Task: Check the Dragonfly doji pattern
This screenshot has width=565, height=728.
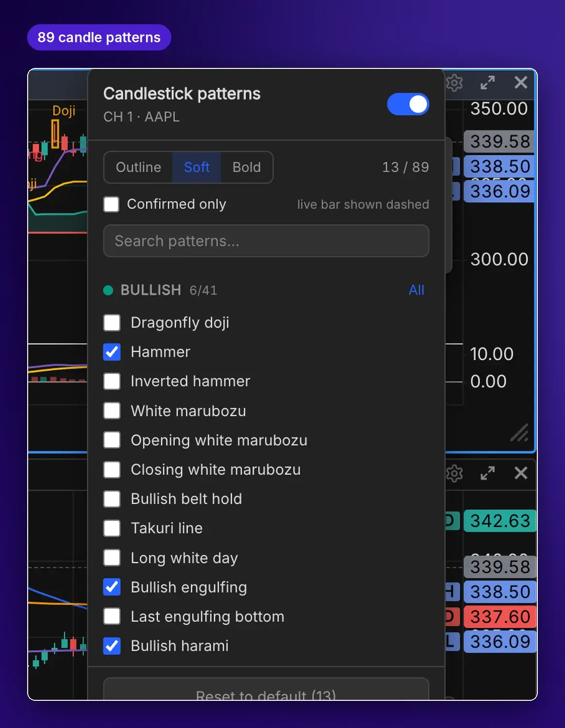Action: tap(112, 323)
